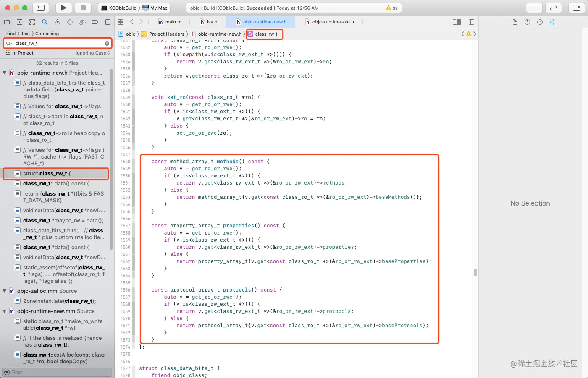The height and width of the screenshot is (378, 588).
Task: Switch to the isa.h tab
Action: [209, 22]
